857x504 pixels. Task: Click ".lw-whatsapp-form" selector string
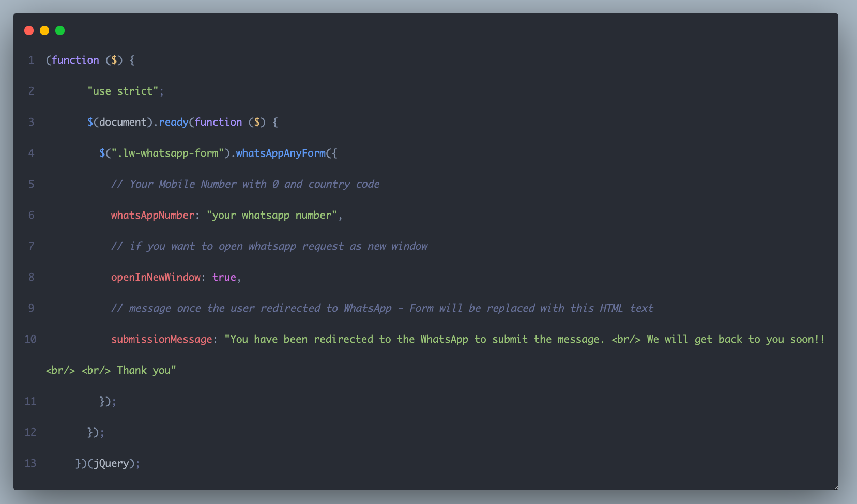point(168,153)
